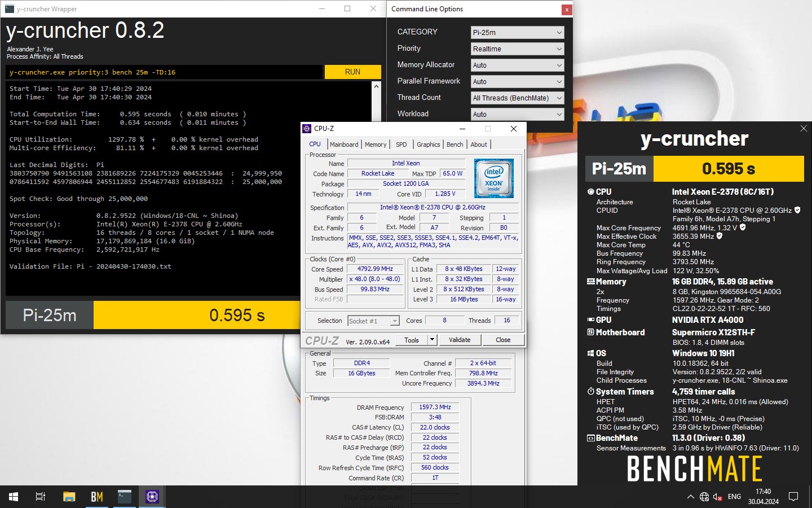This screenshot has height=508, width=812.
Task: Close the Command Line Options window
Action: pos(567,10)
